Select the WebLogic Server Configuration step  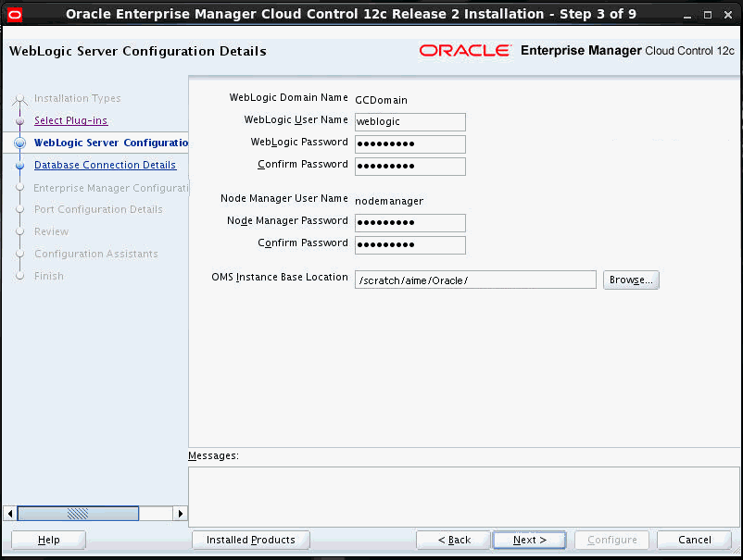coord(111,143)
